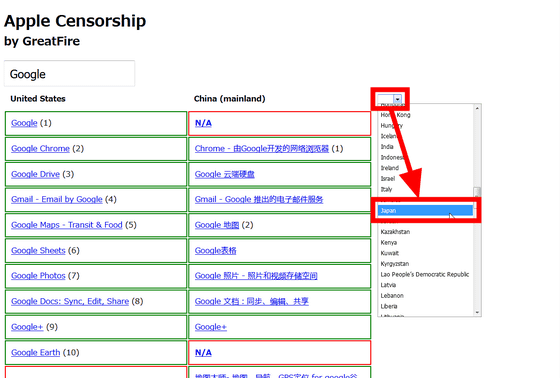Open Gmail - Email by Google link
The image size is (560, 378).
click(x=57, y=199)
